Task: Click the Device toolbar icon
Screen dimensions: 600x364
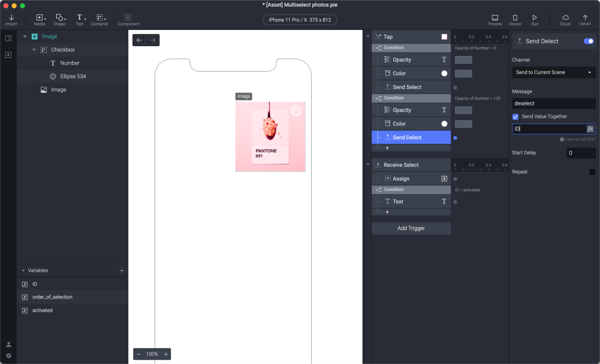Action: (515, 20)
